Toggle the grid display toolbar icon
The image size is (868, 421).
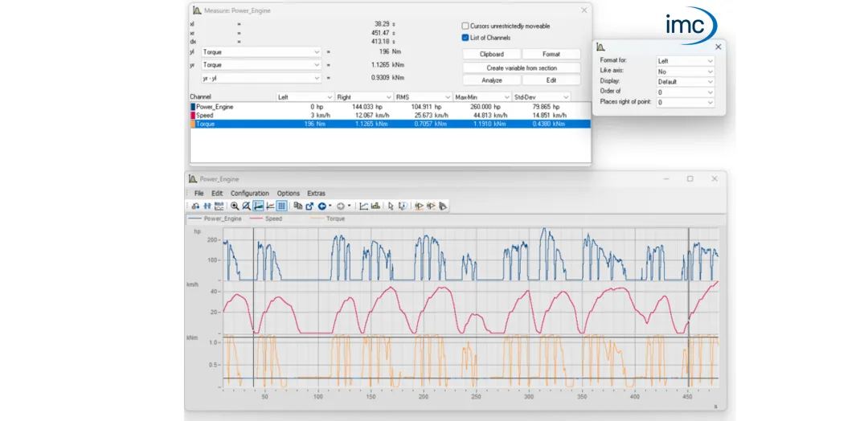[281, 206]
